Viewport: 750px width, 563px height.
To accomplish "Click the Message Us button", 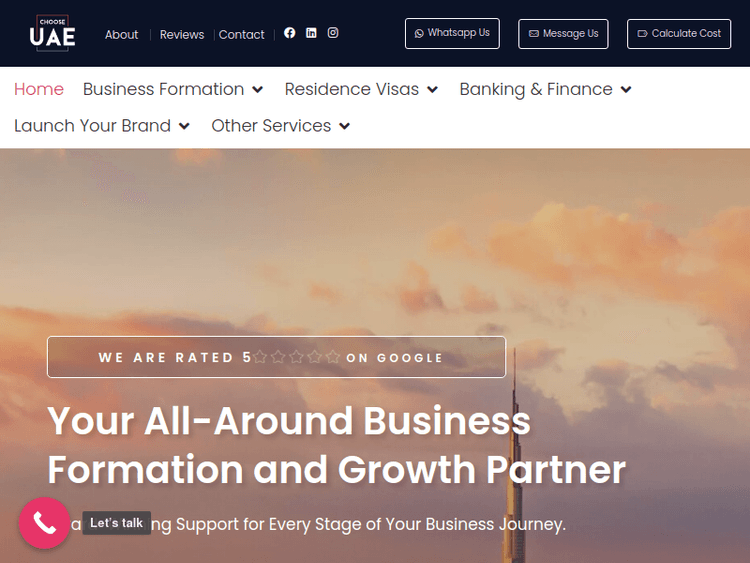I will tap(563, 34).
